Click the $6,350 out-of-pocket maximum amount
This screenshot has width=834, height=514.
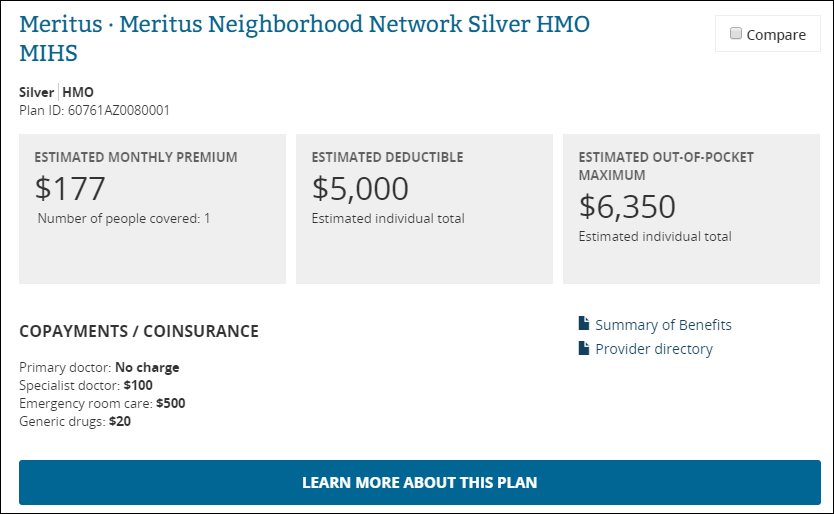(628, 206)
